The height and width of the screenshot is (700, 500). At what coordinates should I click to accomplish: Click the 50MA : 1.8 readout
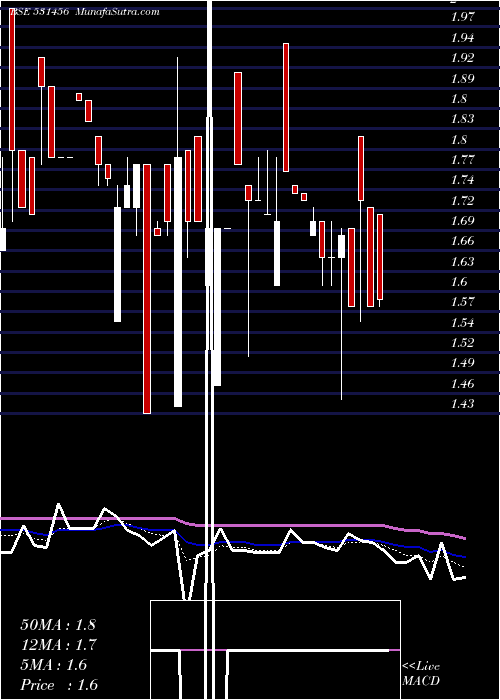pos(58,625)
